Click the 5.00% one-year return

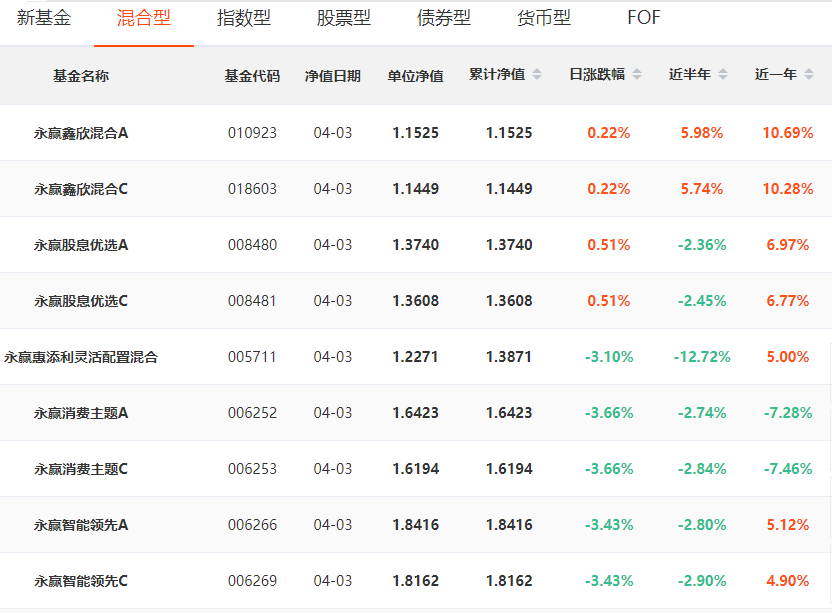(788, 357)
